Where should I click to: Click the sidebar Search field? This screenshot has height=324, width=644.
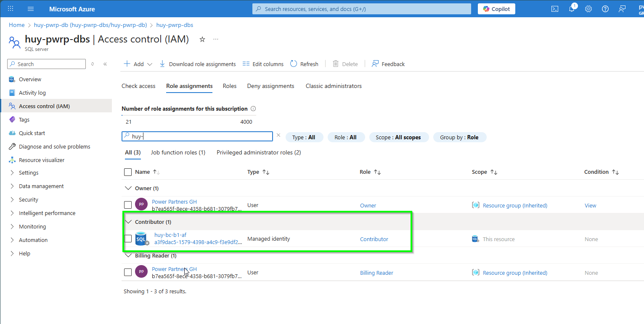[47, 64]
